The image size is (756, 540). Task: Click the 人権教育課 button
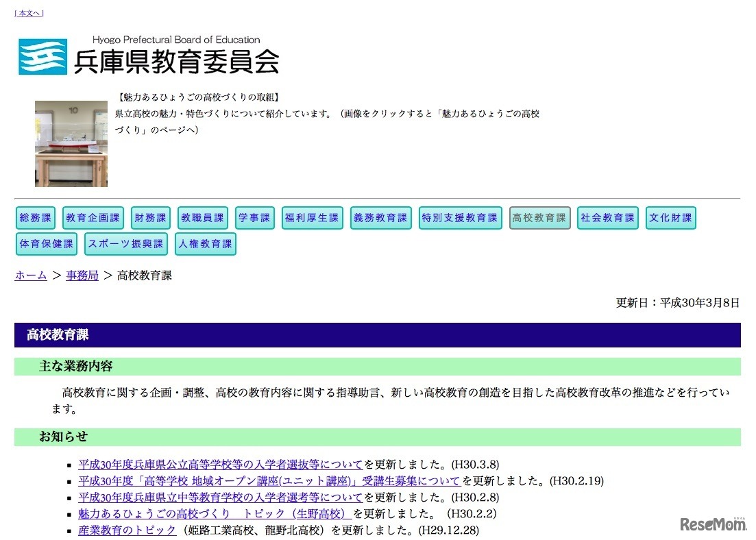click(205, 243)
